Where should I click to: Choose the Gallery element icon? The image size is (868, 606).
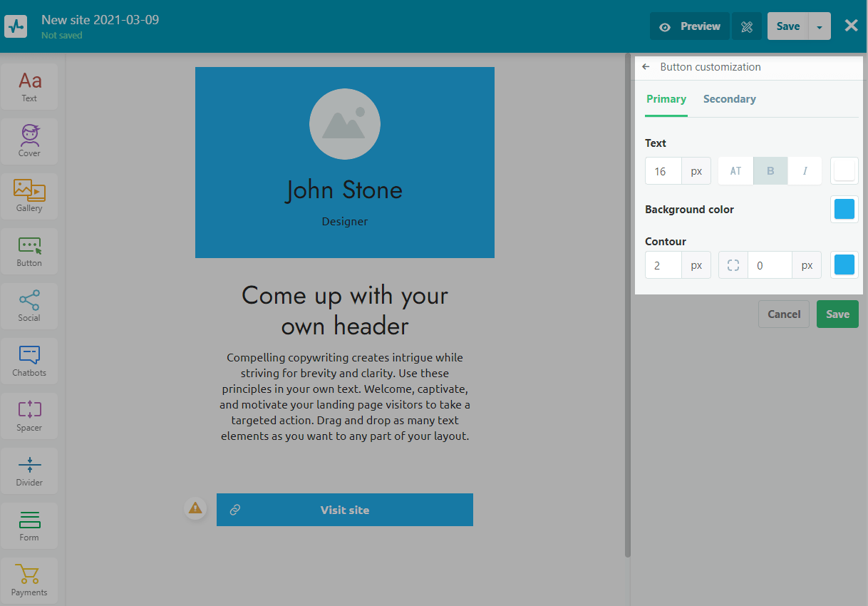(29, 195)
